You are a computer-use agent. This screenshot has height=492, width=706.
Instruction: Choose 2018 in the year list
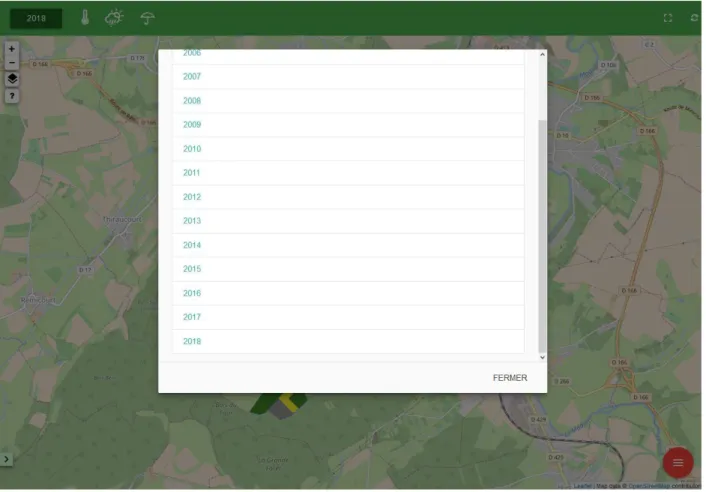point(348,341)
